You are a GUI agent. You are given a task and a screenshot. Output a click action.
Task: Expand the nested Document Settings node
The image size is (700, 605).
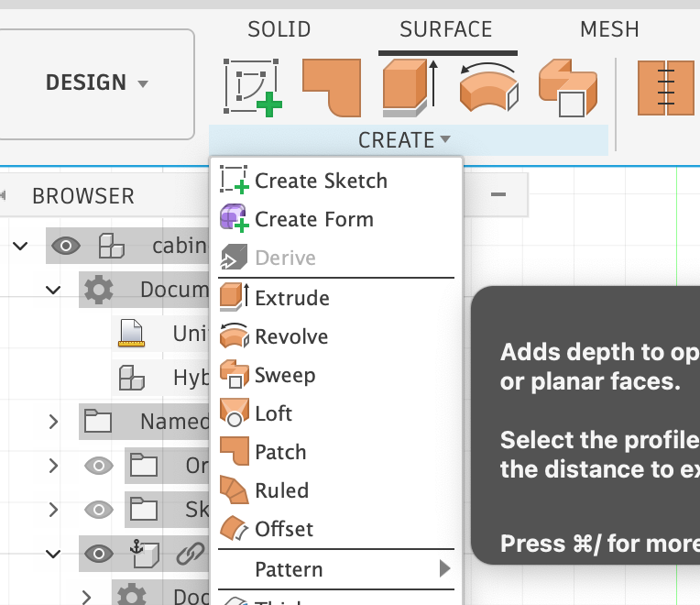pyautogui.click(x=86, y=597)
